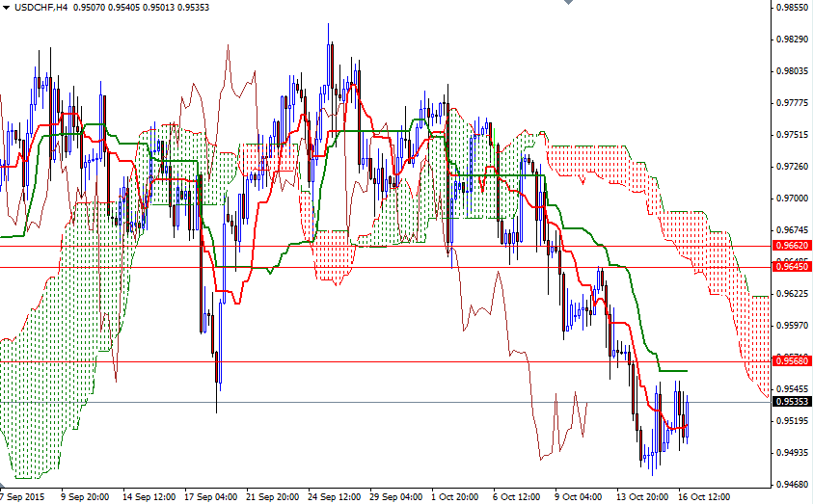Select the large green Ichimoku cloud at left
Screen dimensions: 813x504
point(58,366)
